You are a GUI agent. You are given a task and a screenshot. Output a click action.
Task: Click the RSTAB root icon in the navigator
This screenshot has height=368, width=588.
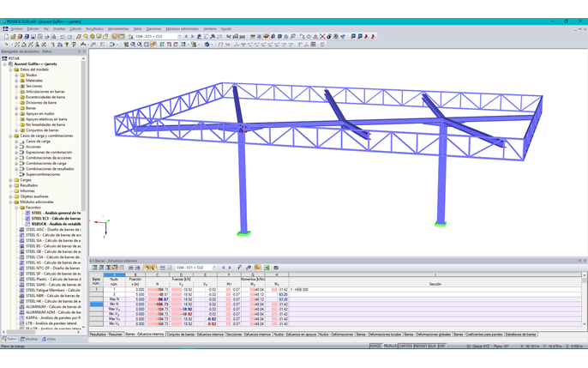click(4, 58)
